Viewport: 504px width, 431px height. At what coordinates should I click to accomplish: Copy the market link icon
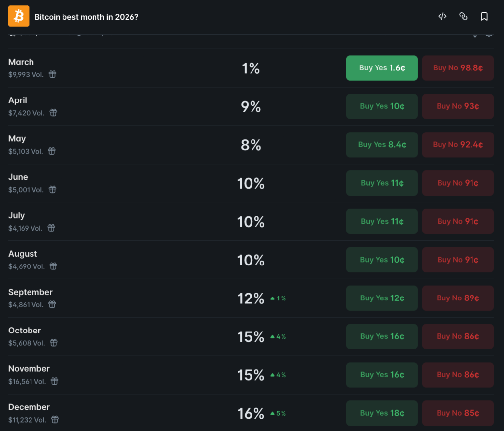463,16
